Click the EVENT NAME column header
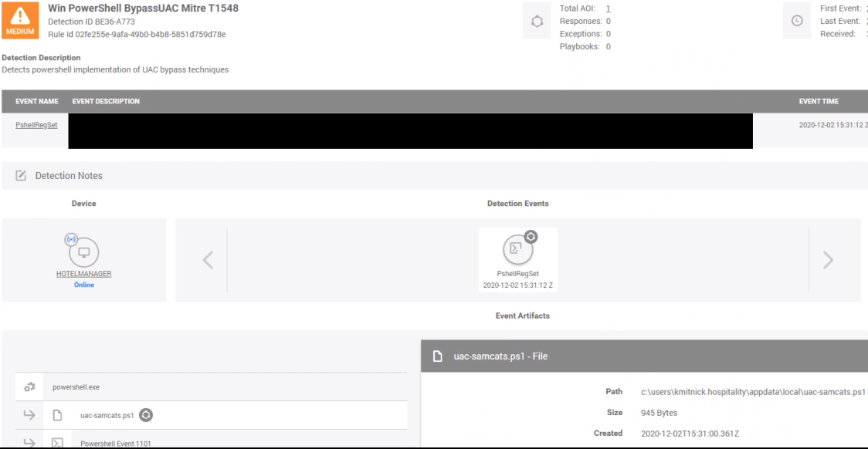This screenshot has height=449, width=868. [x=36, y=102]
